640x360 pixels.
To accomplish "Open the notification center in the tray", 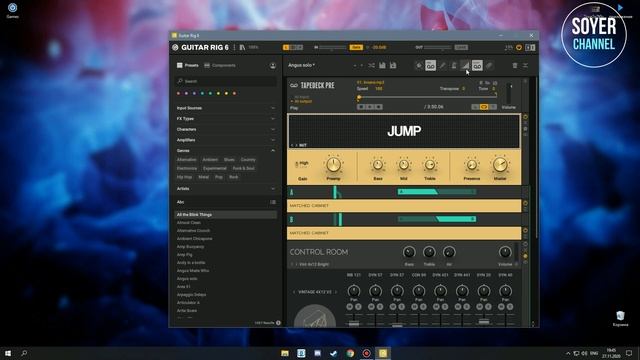I will pyautogui.click(x=629, y=353).
